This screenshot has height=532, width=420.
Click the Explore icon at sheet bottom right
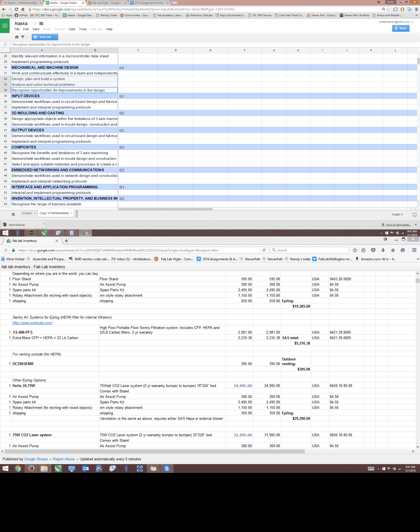pyautogui.click(x=415, y=215)
